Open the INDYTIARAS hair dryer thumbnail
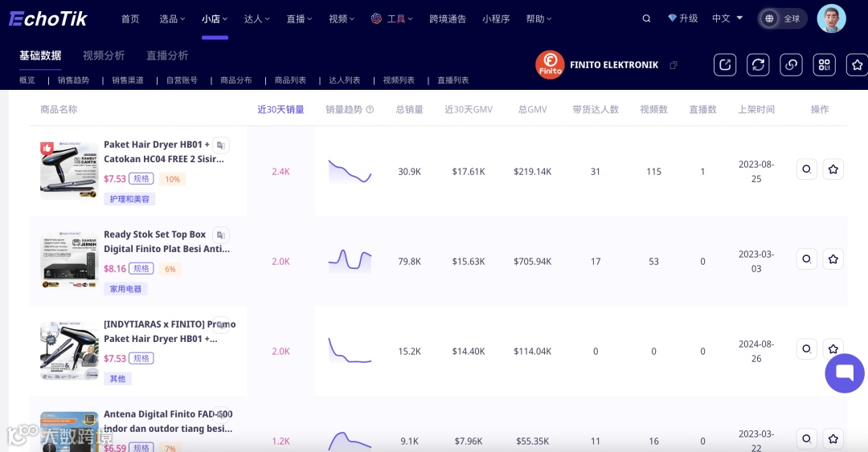 [x=69, y=351]
